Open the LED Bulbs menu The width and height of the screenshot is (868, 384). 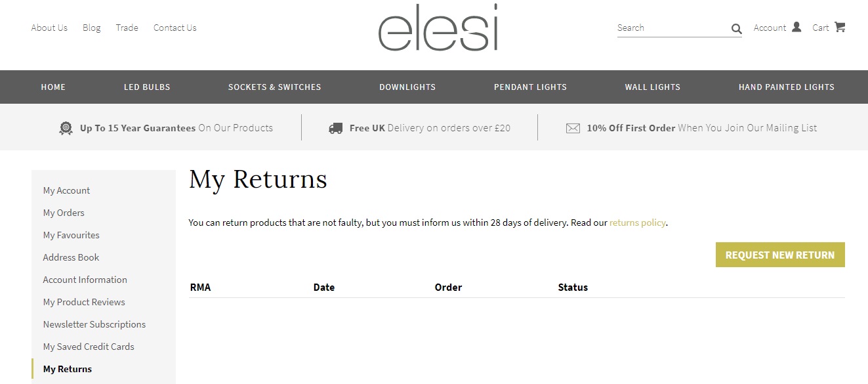[147, 87]
